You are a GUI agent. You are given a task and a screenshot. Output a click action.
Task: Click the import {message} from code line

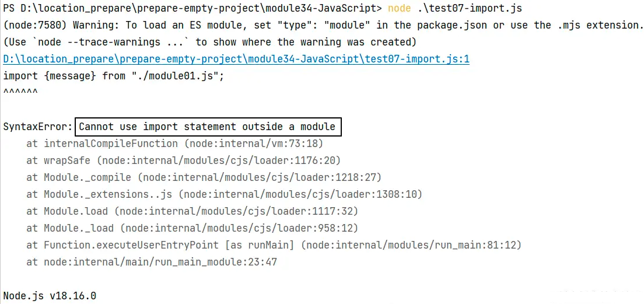click(x=114, y=76)
